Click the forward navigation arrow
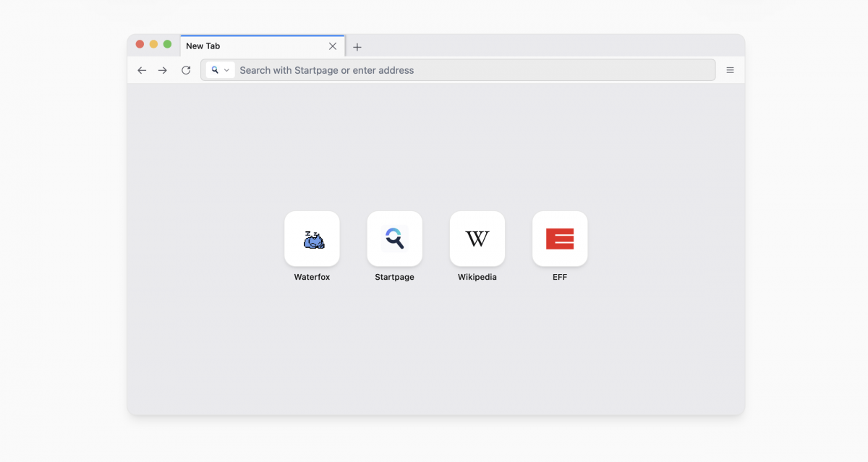 163,70
